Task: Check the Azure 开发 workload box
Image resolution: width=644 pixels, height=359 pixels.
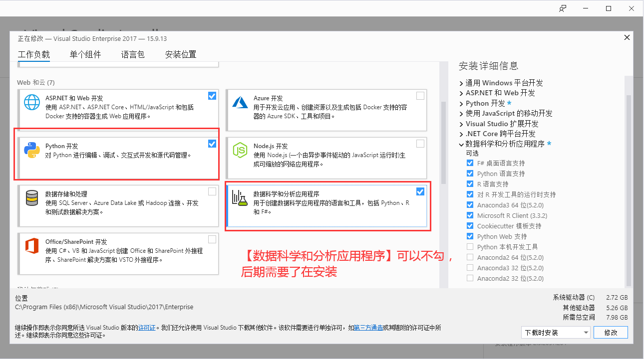Action: point(420,96)
